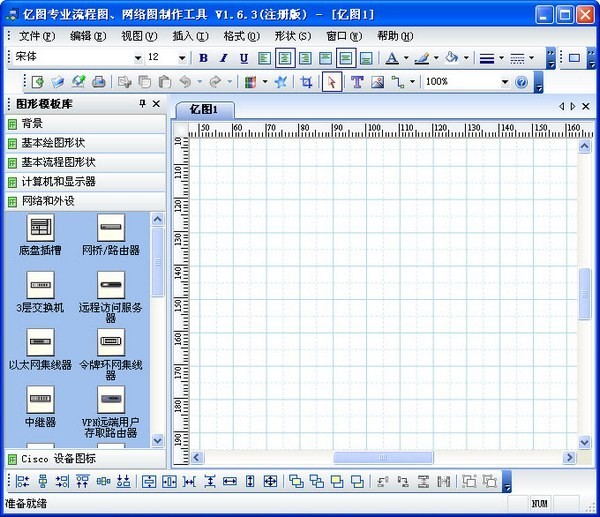Click the line color pen icon

pyautogui.click(x=422, y=58)
